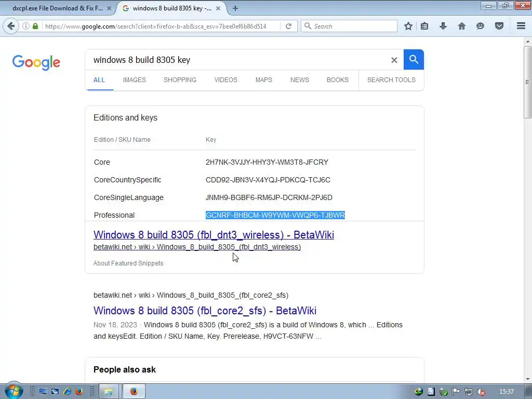This screenshot has height=399, width=532.
Task: Click the vertical scrollbar thumb
Action: tap(527, 82)
